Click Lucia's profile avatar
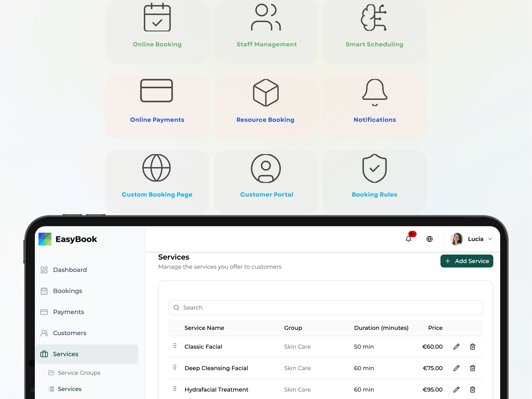This screenshot has width=532, height=399. [x=456, y=239]
